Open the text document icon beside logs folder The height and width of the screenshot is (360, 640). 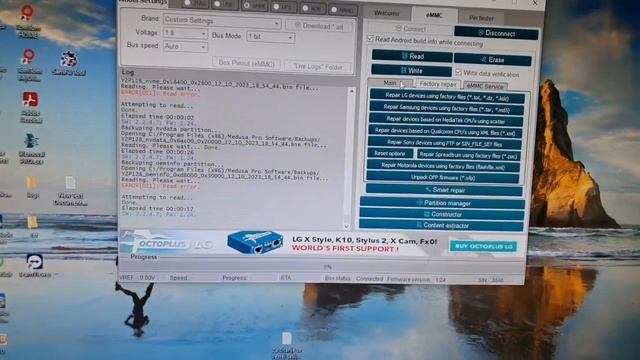[71, 191]
